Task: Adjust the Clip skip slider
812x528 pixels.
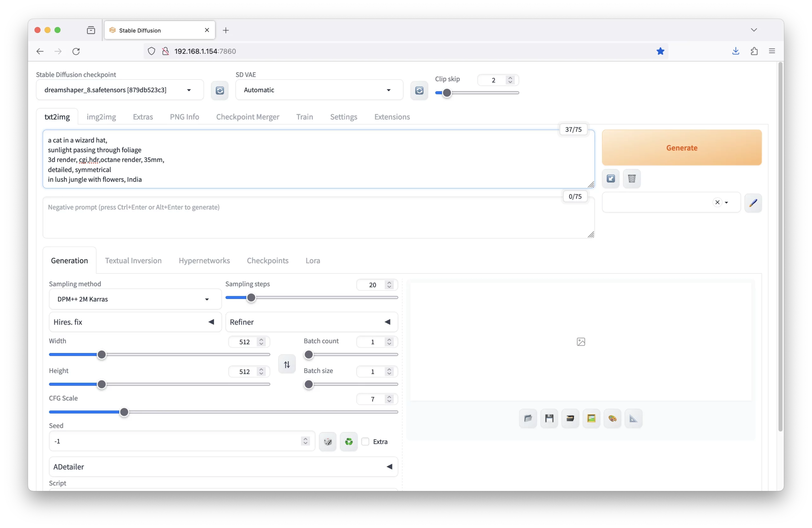Action: (x=477, y=93)
